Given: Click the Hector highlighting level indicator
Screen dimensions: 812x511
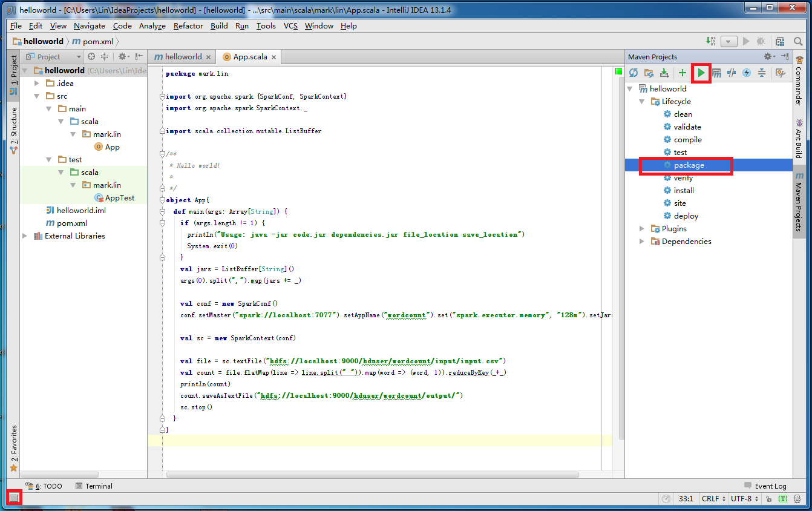Looking at the screenshot, I should (797, 499).
